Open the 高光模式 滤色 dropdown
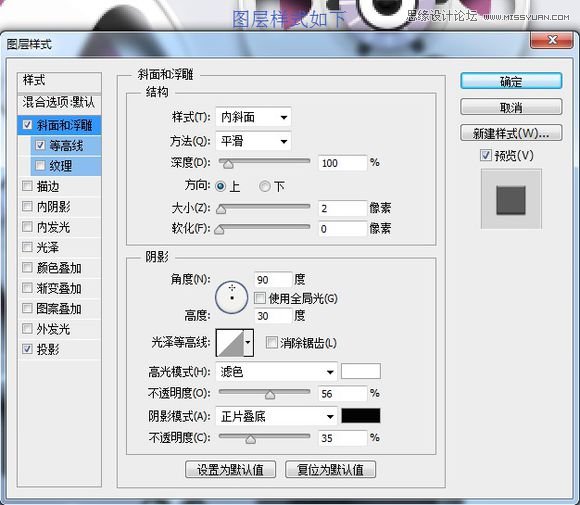This screenshot has height=505, width=580. click(276, 372)
